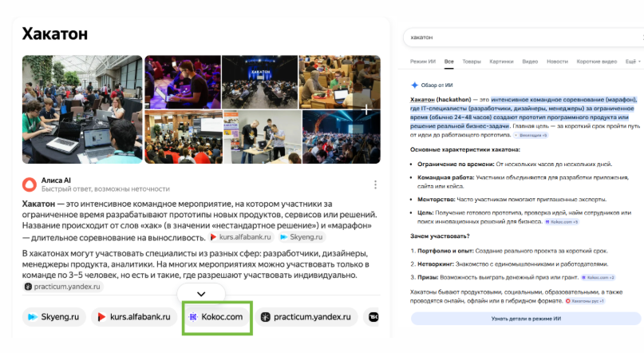The height and width of the screenshot is (353, 644).
Task: Open the top-right photo with plus sign
Action: (340, 81)
